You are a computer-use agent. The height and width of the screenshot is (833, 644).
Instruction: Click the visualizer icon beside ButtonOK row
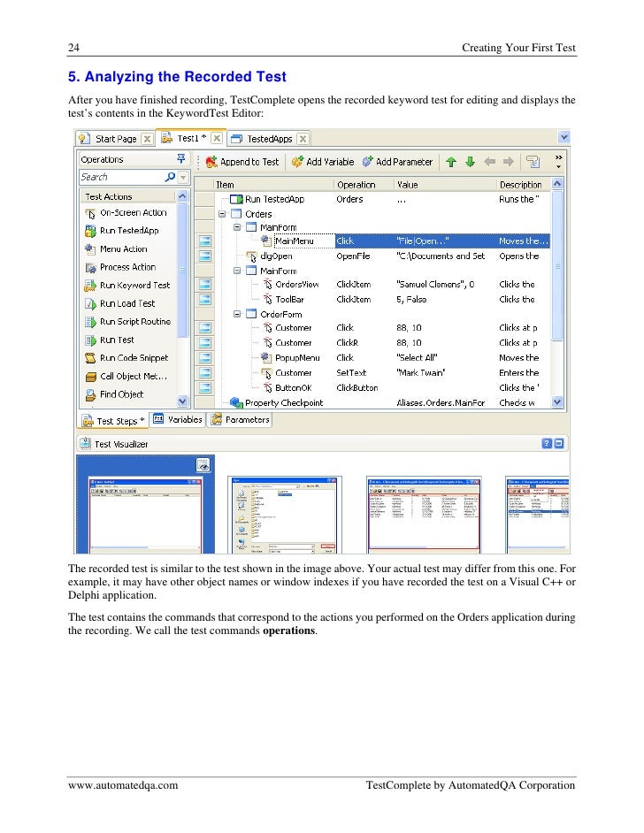204,388
